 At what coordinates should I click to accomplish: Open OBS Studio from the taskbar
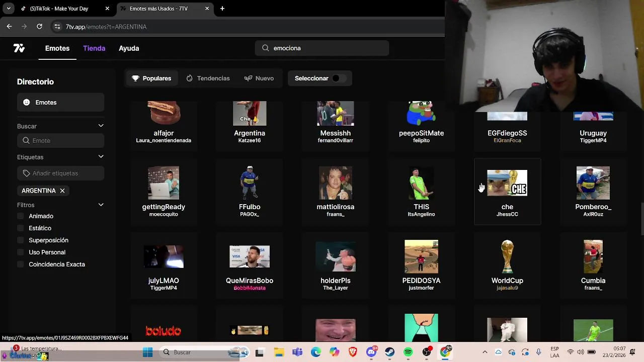point(427,352)
